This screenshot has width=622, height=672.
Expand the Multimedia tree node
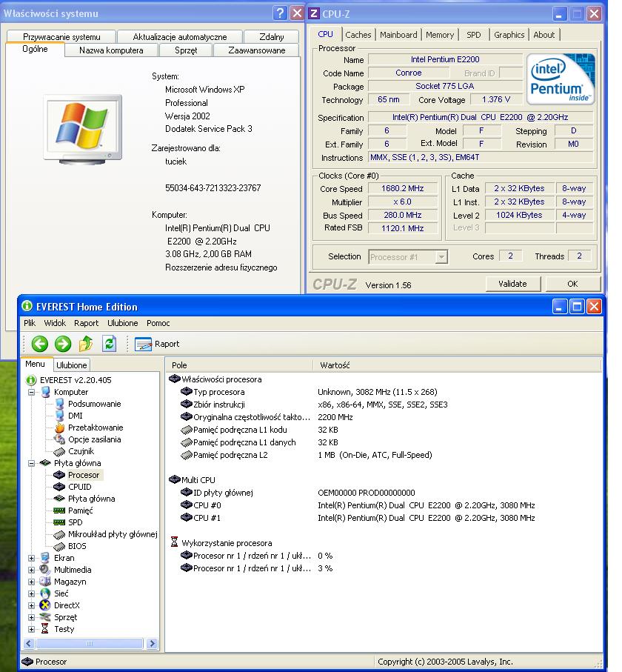tap(32, 570)
